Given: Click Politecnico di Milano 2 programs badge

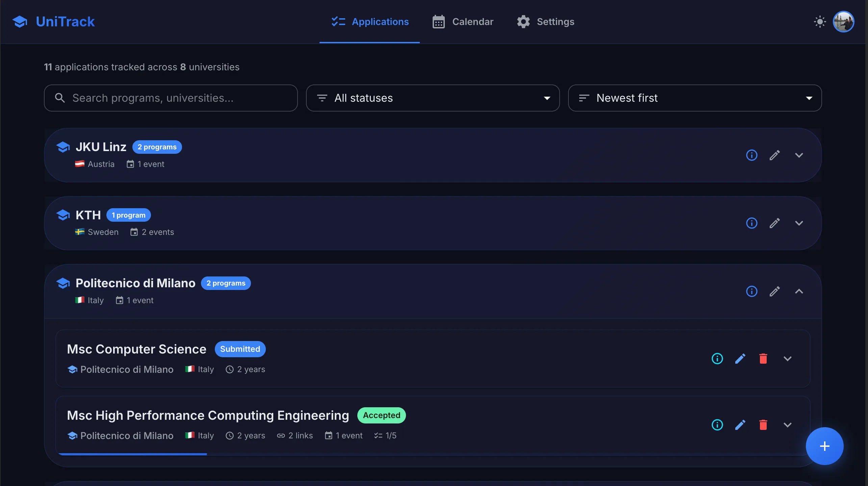Looking at the screenshot, I should pyautogui.click(x=226, y=283).
